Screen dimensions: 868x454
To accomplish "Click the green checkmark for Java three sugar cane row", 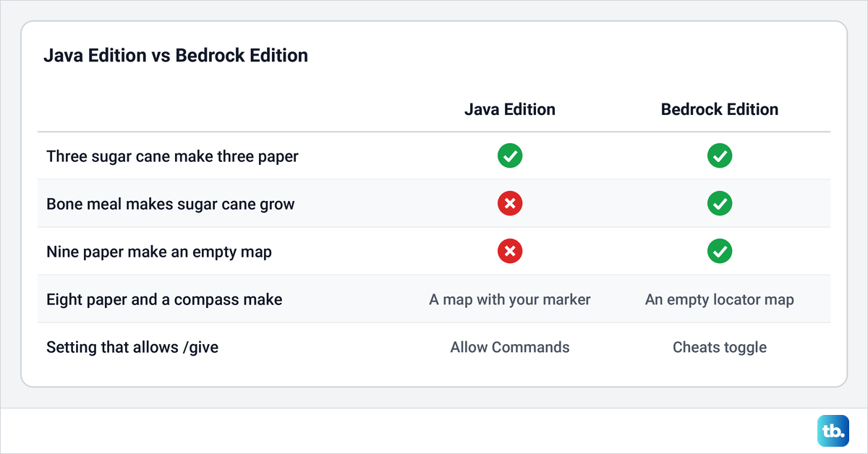I will click(510, 155).
